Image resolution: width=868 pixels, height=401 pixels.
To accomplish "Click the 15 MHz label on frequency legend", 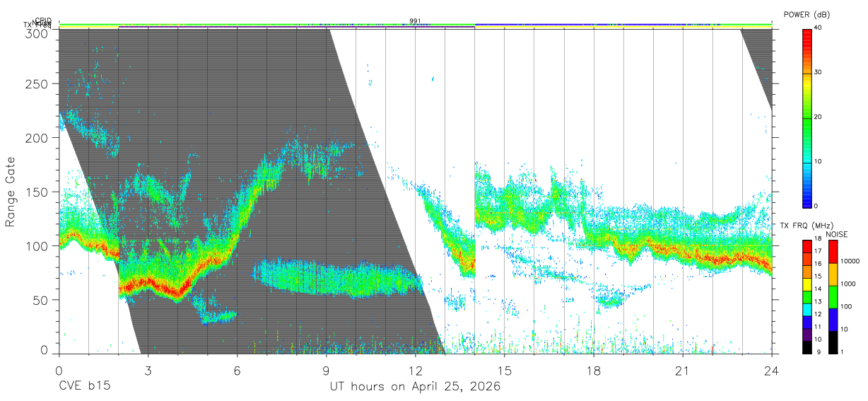I will point(818,276).
